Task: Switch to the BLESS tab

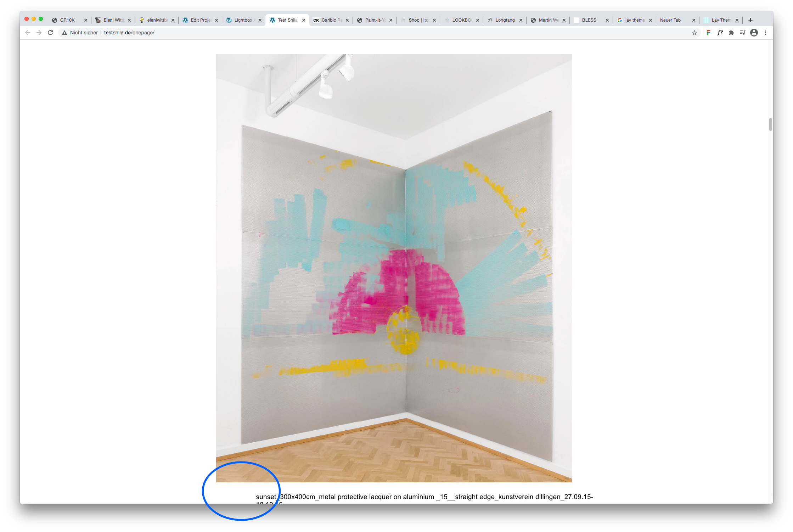Action: [x=589, y=20]
